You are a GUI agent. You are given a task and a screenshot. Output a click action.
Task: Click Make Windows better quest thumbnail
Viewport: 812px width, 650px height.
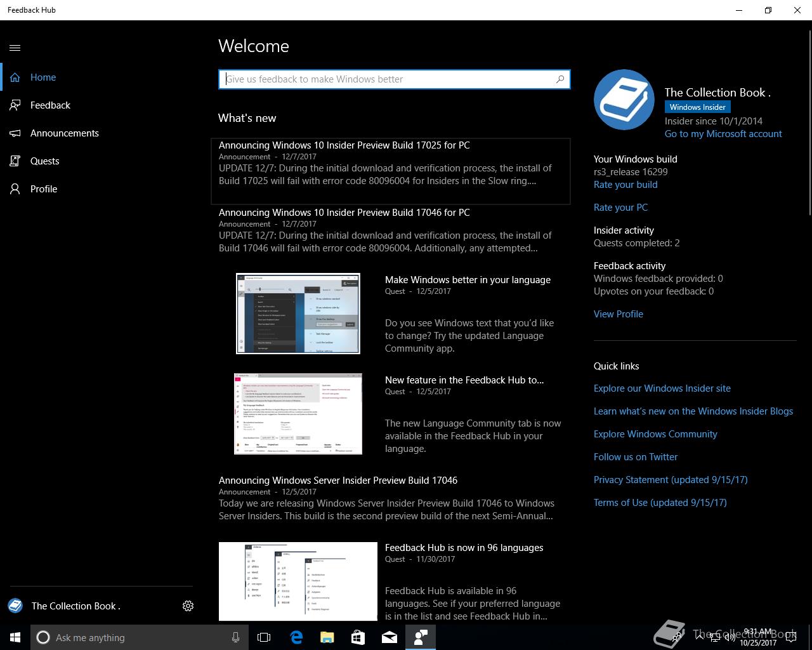(298, 314)
